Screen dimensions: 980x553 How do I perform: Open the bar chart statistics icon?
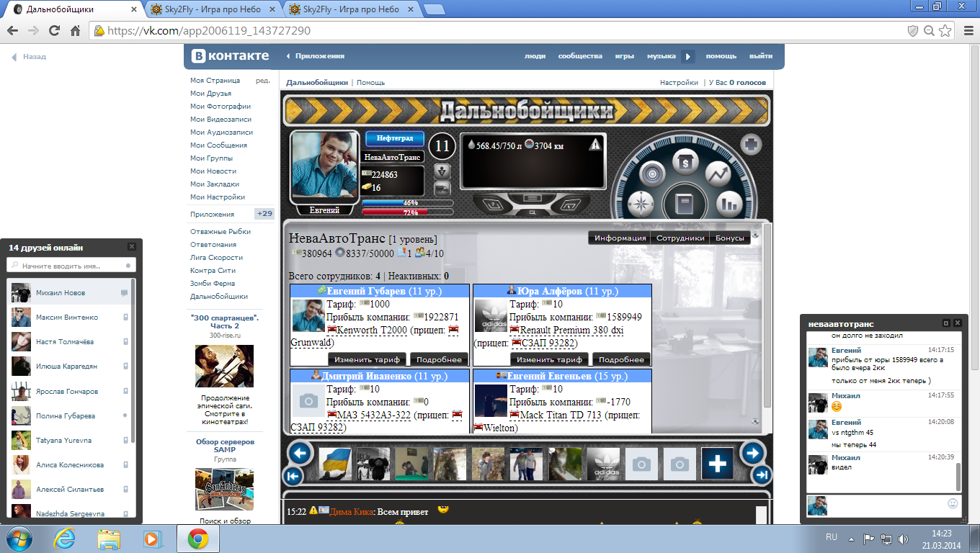pos(730,204)
